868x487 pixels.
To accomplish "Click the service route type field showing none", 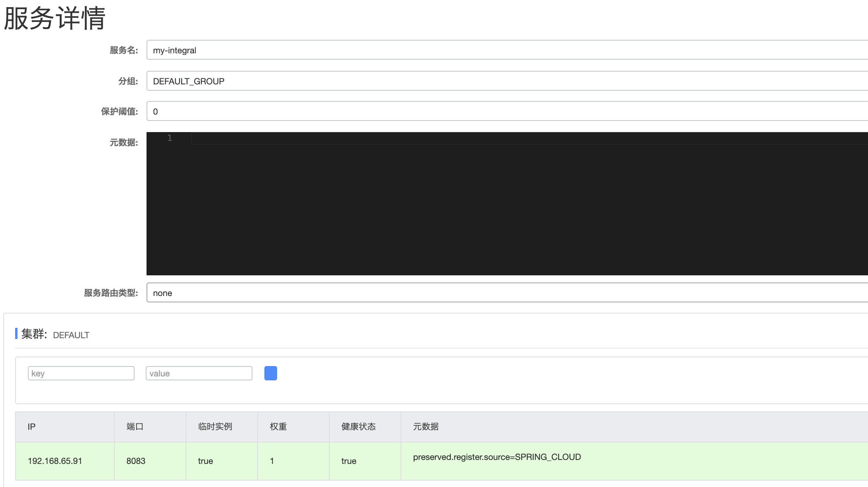I will tap(507, 292).
